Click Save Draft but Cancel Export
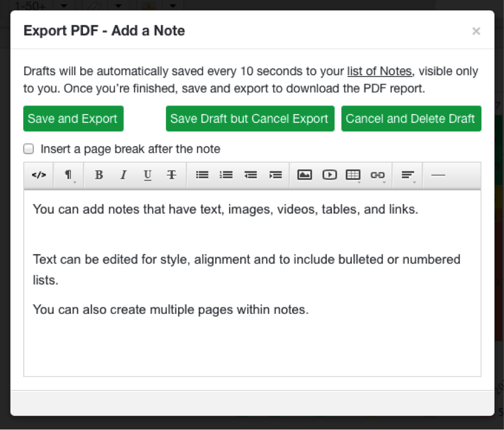 tap(250, 118)
